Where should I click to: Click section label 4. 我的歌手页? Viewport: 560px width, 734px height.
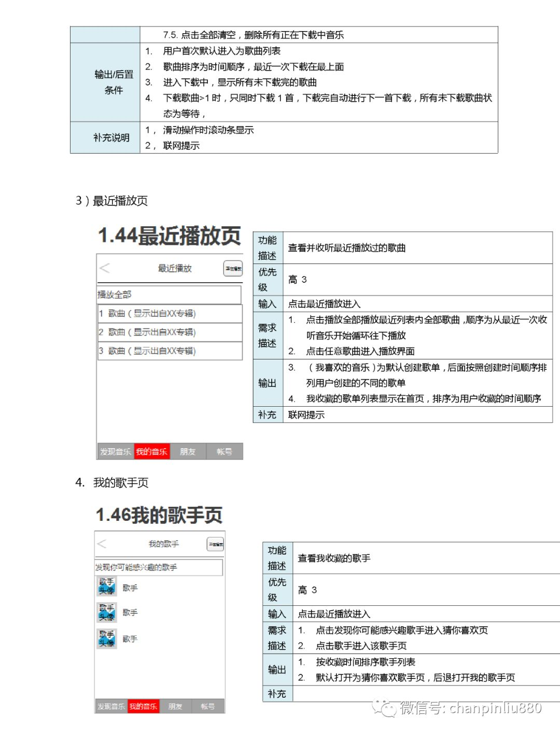tap(111, 483)
